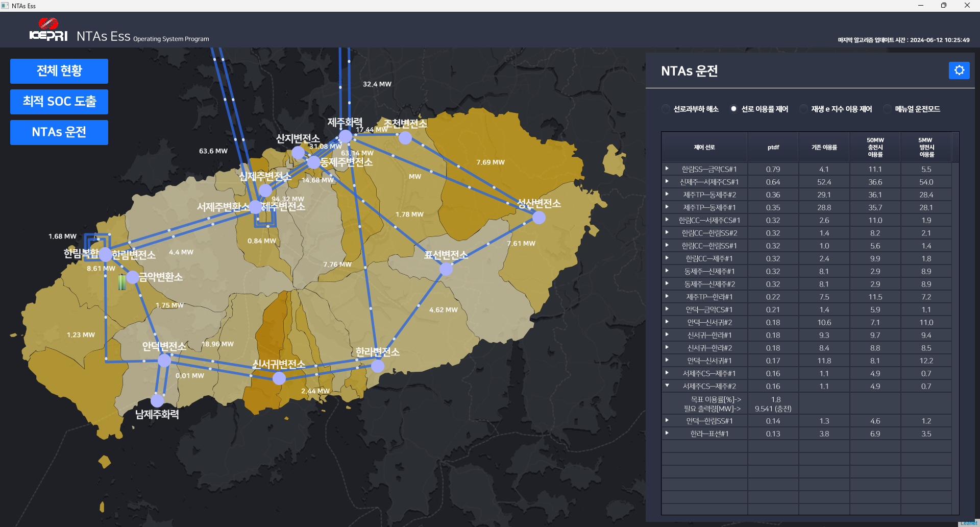Click the 서제주변환소 label on the map

[224, 207]
